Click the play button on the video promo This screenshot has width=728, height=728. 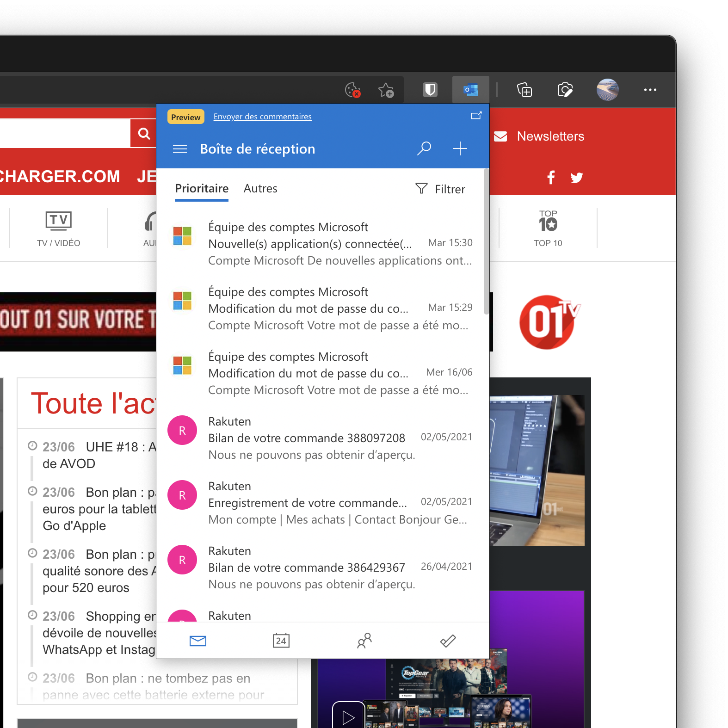click(x=348, y=716)
